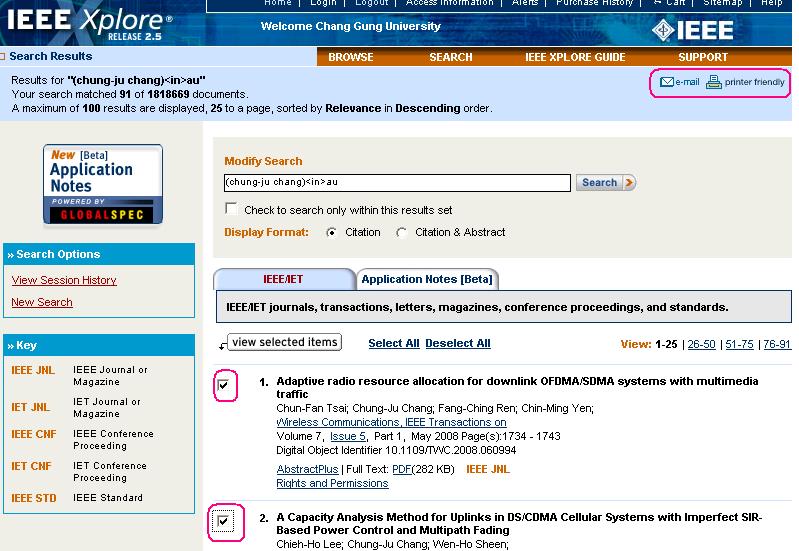Image resolution: width=799 pixels, height=551 pixels.
Task: Open Access Information in top navigation
Action: (449, 3)
